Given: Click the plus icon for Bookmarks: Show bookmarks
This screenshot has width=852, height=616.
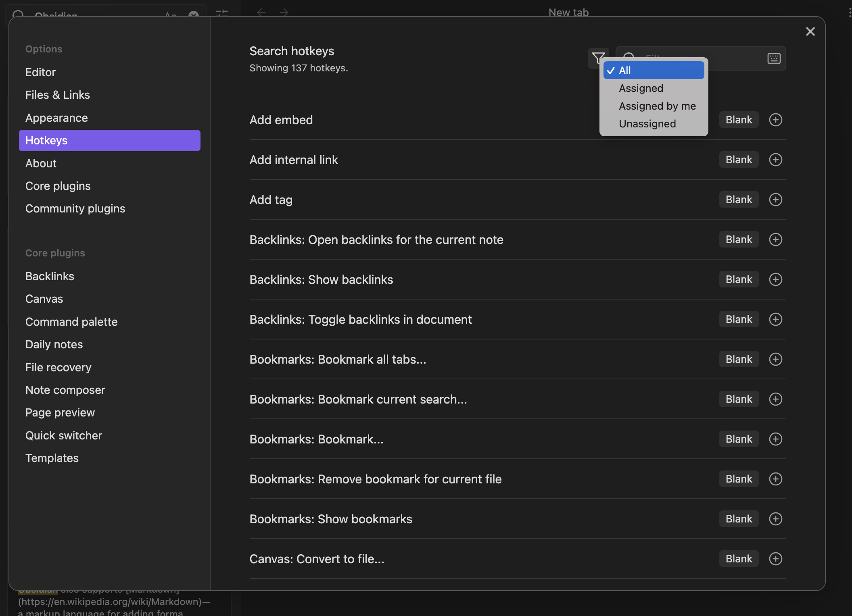Looking at the screenshot, I should [x=775, y=519].
